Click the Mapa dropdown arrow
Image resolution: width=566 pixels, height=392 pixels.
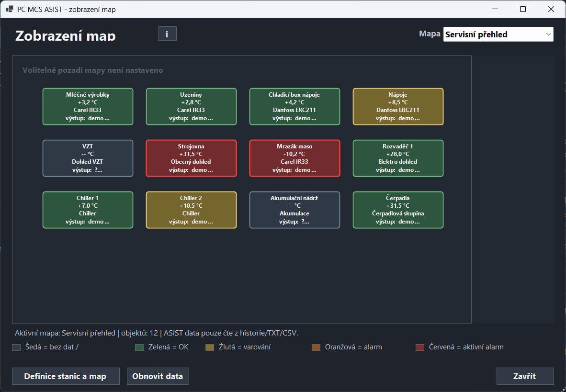[548, 34]
